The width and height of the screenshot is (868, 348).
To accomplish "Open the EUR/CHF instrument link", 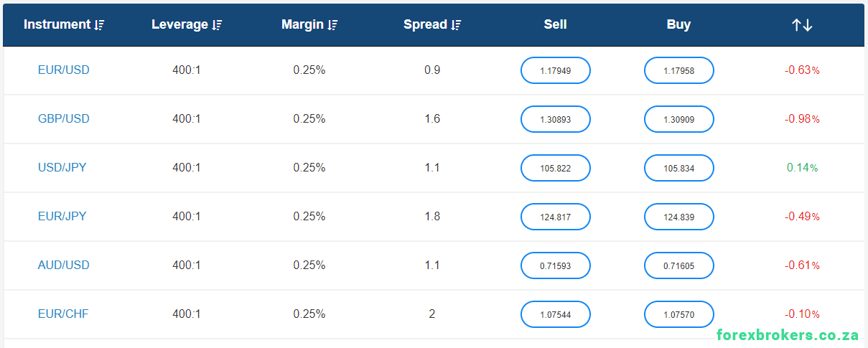I will (x=63, y=314).
